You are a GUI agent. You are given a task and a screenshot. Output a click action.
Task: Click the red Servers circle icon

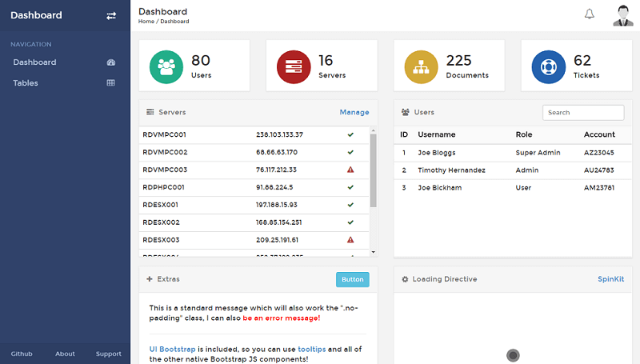[x=294, y=67]
